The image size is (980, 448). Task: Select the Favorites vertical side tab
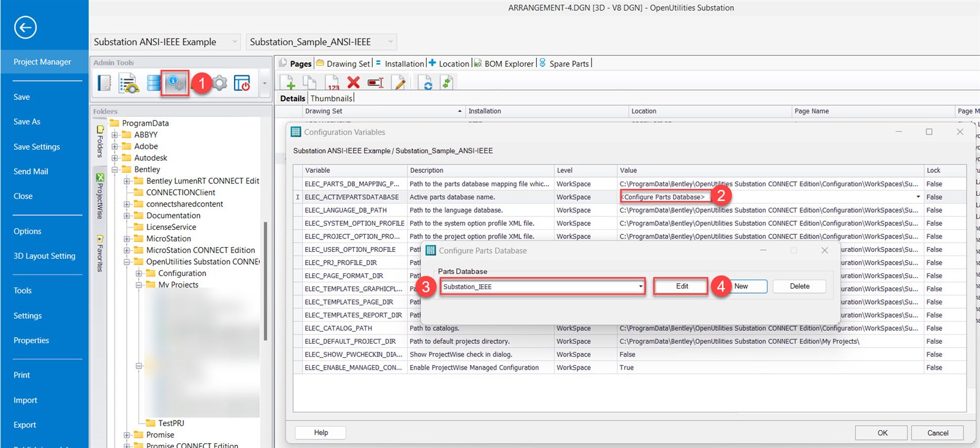coord(99,253)
